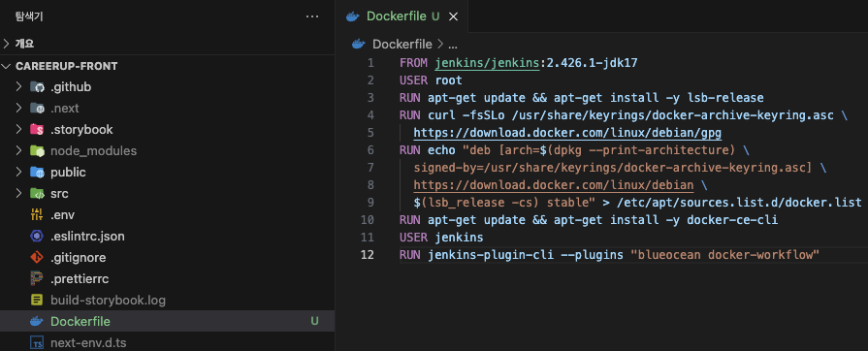Click the Docker whale icon in breadcrumb
This screenshot has width=868, height=351.
359,44
